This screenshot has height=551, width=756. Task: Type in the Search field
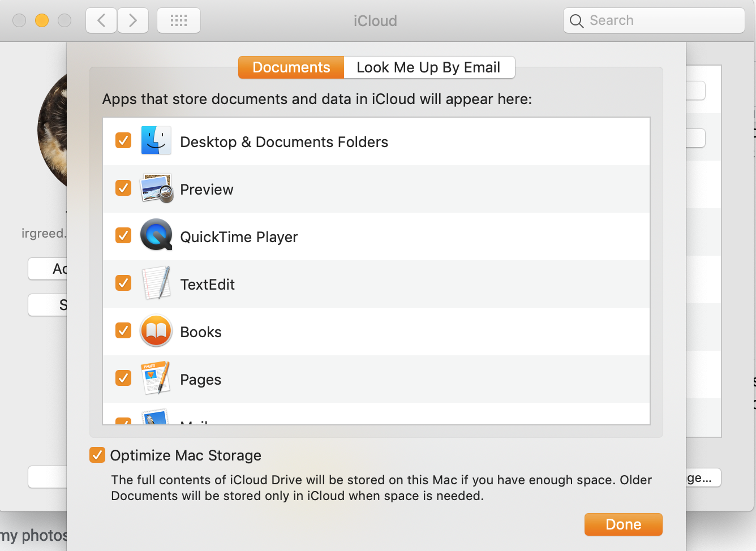[x=654, y=20]
